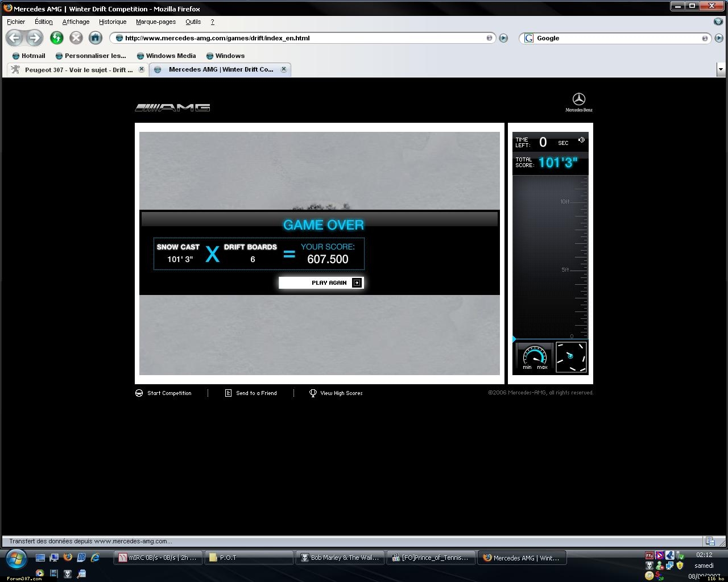
Task: Go to the Home page icon
Action: [95, 38]
